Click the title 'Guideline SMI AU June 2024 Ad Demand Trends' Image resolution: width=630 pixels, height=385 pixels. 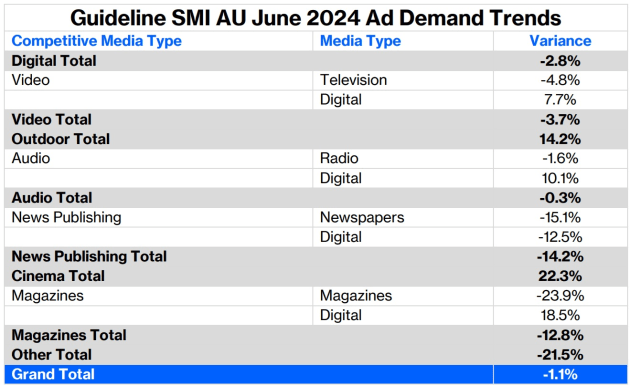(315, 18)
